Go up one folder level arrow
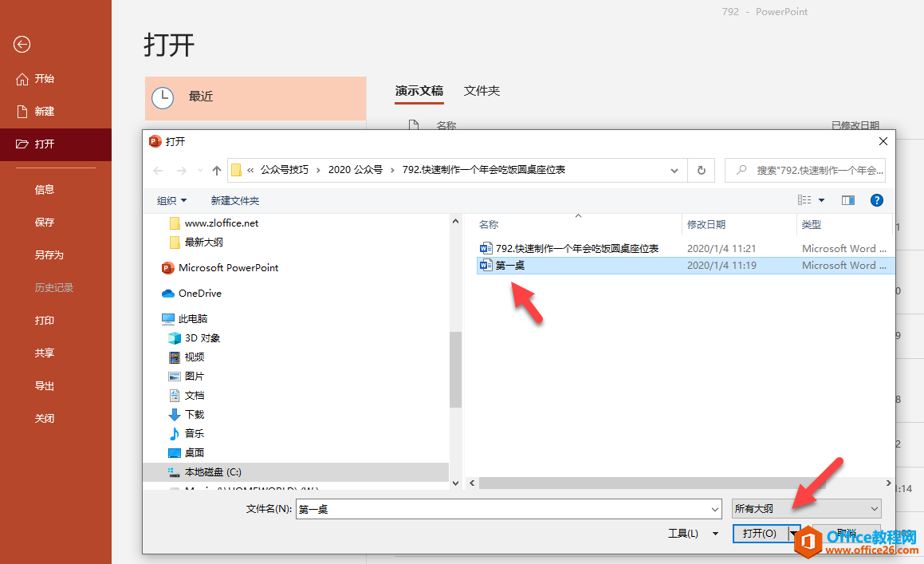The image size is (924, 564). 216,171
